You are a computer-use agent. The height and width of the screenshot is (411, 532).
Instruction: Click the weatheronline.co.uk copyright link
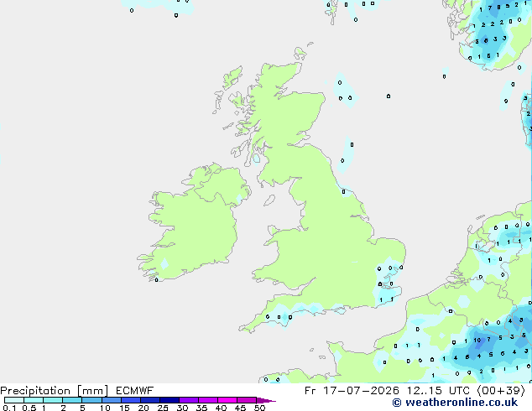point(455,403)
